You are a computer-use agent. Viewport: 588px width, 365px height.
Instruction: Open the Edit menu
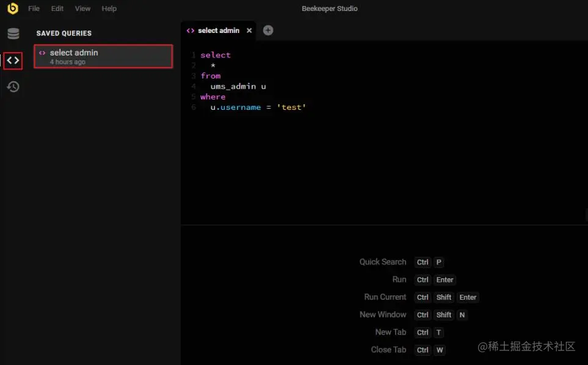pyautogui.click(x=57, y=9)
